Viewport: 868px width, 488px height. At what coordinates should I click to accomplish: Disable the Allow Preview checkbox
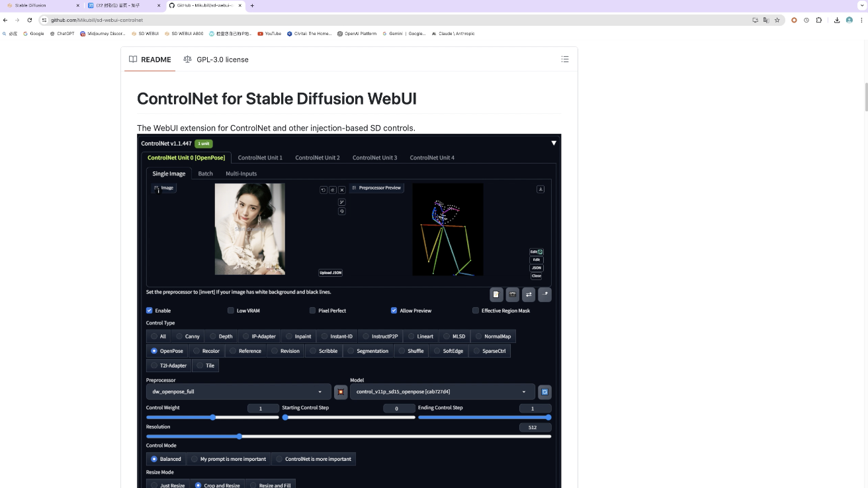click(394, 311)
